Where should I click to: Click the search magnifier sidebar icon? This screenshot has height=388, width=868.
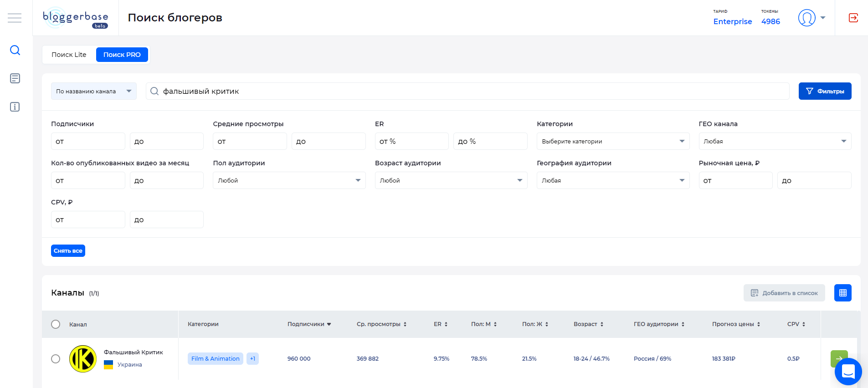[15, 50]
